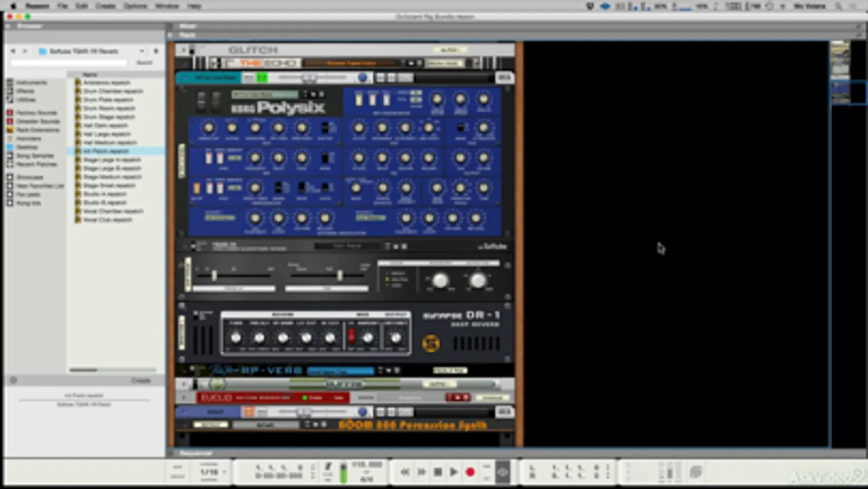The height and width of the screenshot is (489, 868).
Task: Toggle the DR-1 red On switch
Action: pyautogui.click(x=351, y=336)
